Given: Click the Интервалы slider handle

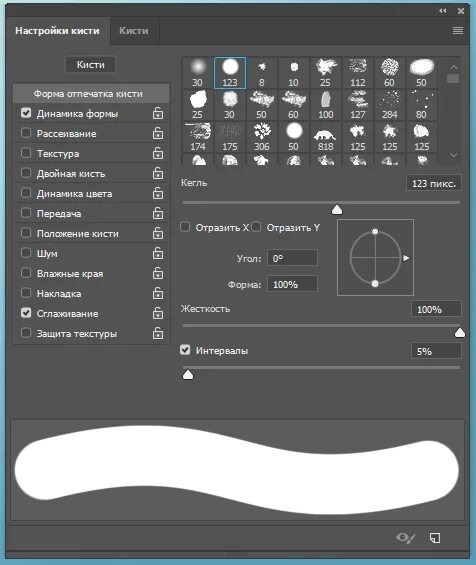Looking at the screenshot, I should tap(188, 375).
